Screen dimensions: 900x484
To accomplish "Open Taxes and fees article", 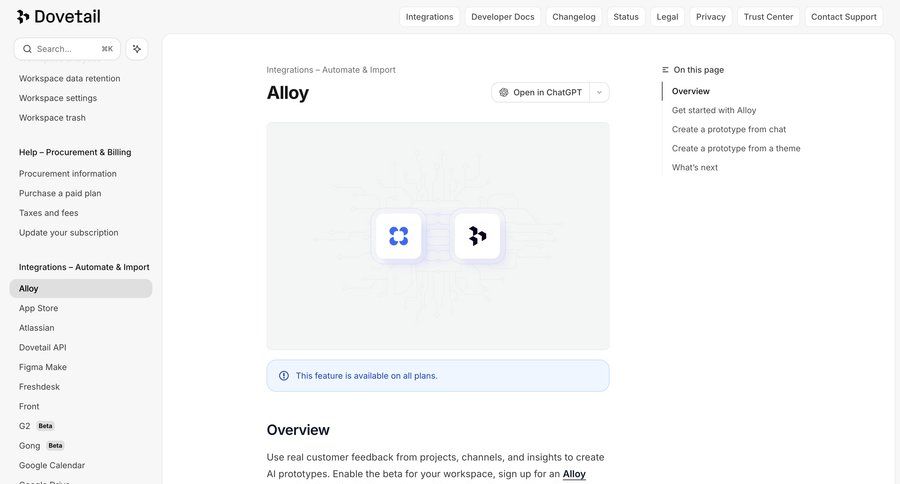I will click(x=49, y=213).
